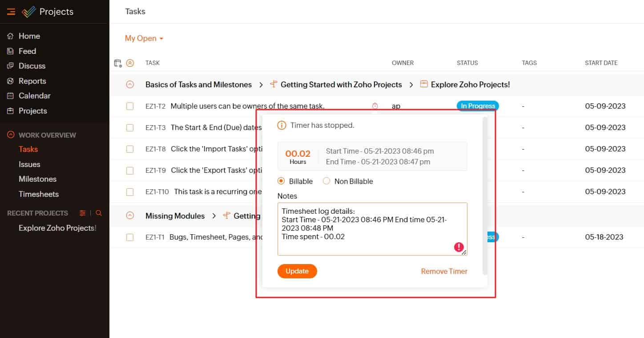This screenshot has height=338, width=644.
Task: Open Feed in the sidebar
Action: coord(27,51)
